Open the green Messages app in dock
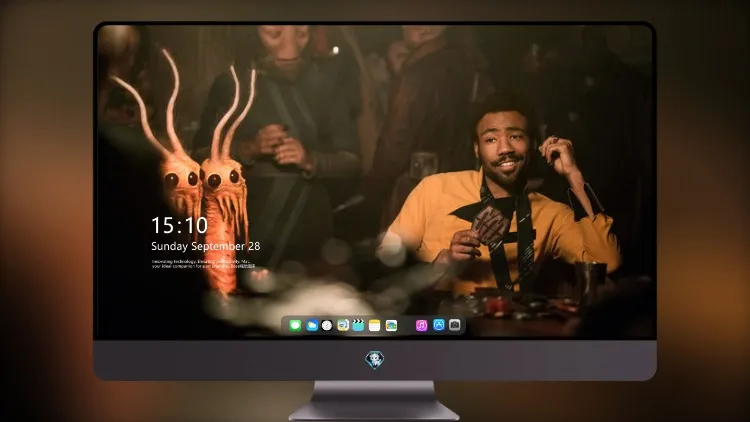This screenshot has height=422, width=750. pyautogui.click(x=295, y=325)
